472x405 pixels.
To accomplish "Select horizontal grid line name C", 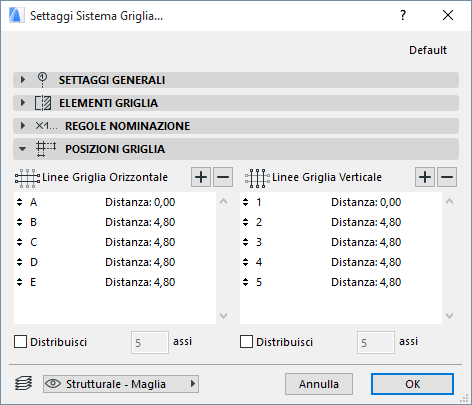I will tap(34, 242).
